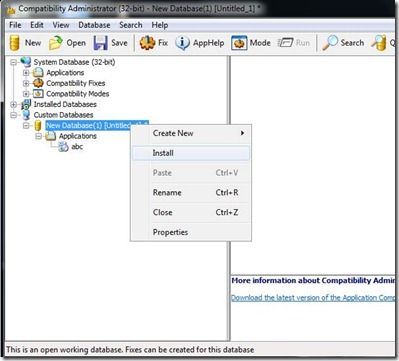Click the Query icon at toolbar's right edge

tap(379, 43)
